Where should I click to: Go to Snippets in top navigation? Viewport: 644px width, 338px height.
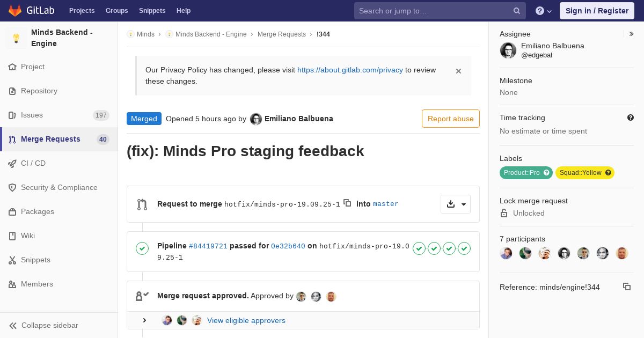coord(152,11)
